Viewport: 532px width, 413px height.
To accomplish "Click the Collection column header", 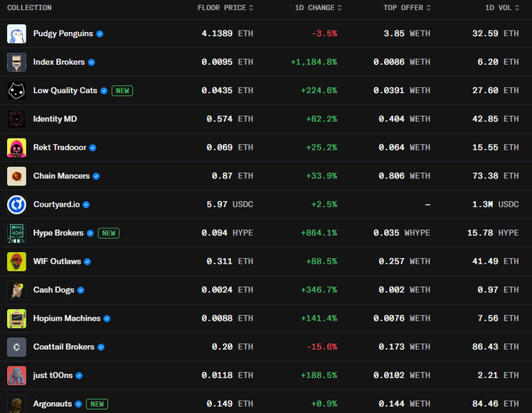I will click(30, 8).
